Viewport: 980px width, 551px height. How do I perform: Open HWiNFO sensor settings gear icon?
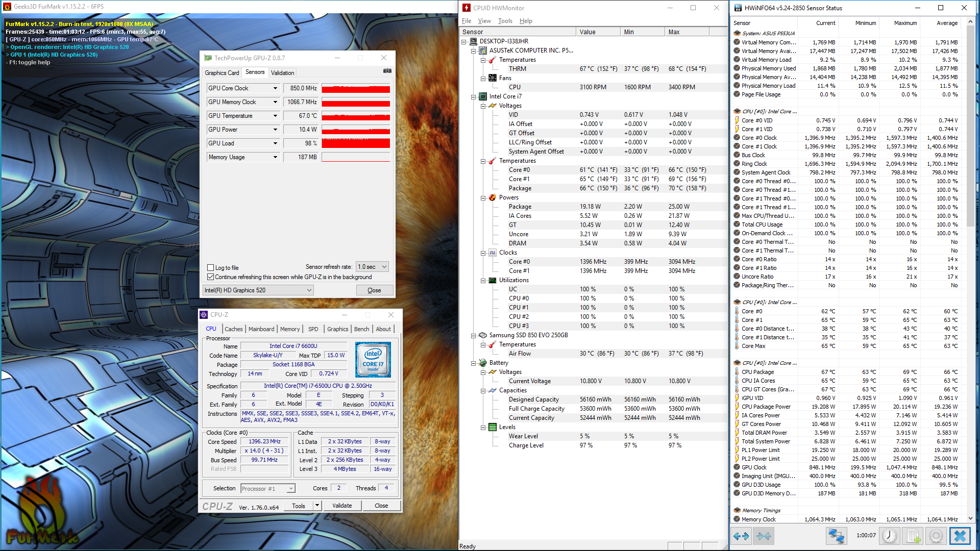point(936,536)
